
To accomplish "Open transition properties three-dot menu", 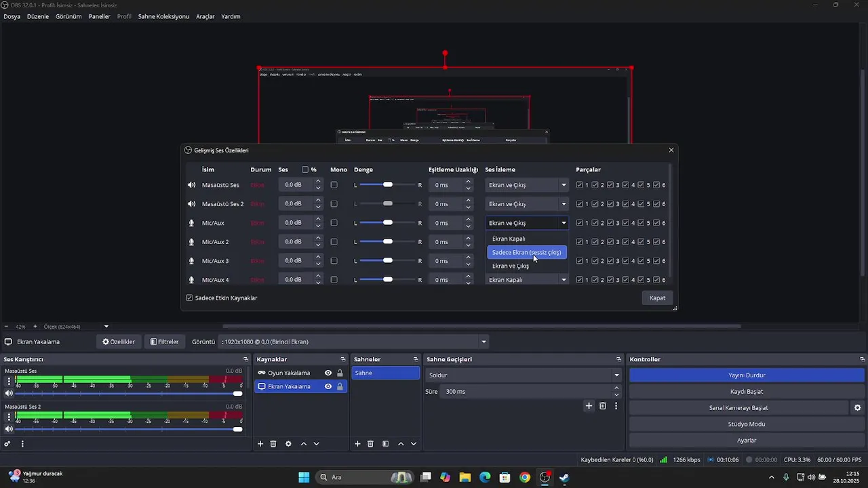I will click(616, 405).
